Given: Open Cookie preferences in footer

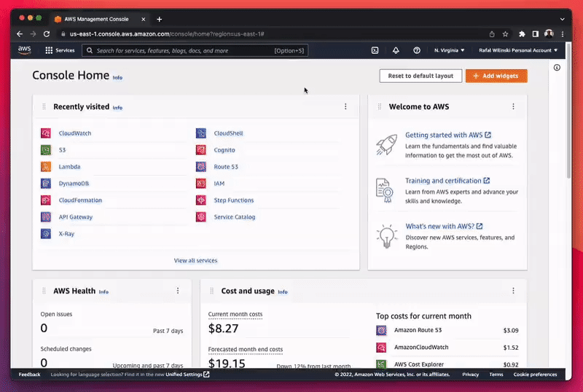Looking at the screenshot, I should pos(535,375).
